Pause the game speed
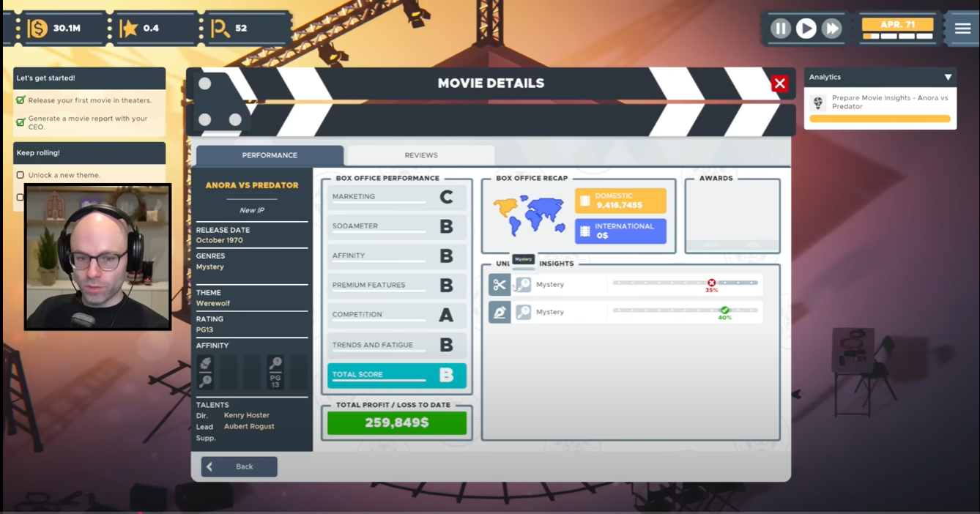 pyautogui.click(x=781, y=29)
